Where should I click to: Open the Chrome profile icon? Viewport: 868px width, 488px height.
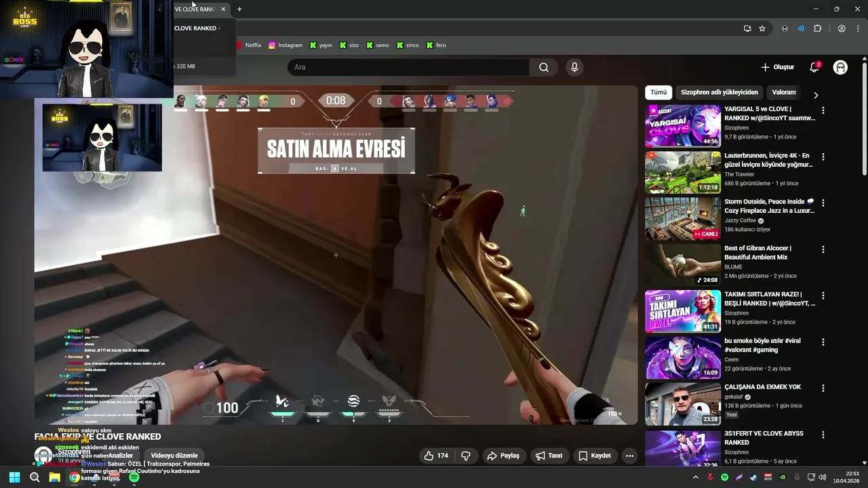click(x=842, y=28)
